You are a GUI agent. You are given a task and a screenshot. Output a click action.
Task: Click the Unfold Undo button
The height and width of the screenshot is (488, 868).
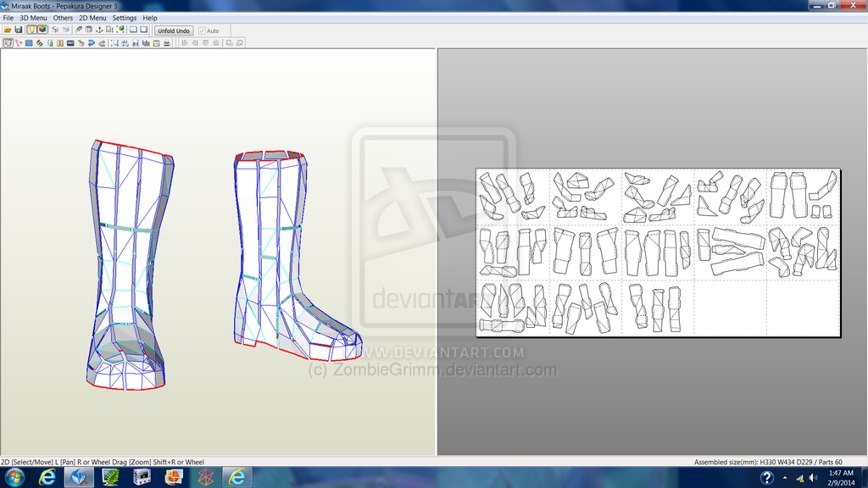point(174,31)
